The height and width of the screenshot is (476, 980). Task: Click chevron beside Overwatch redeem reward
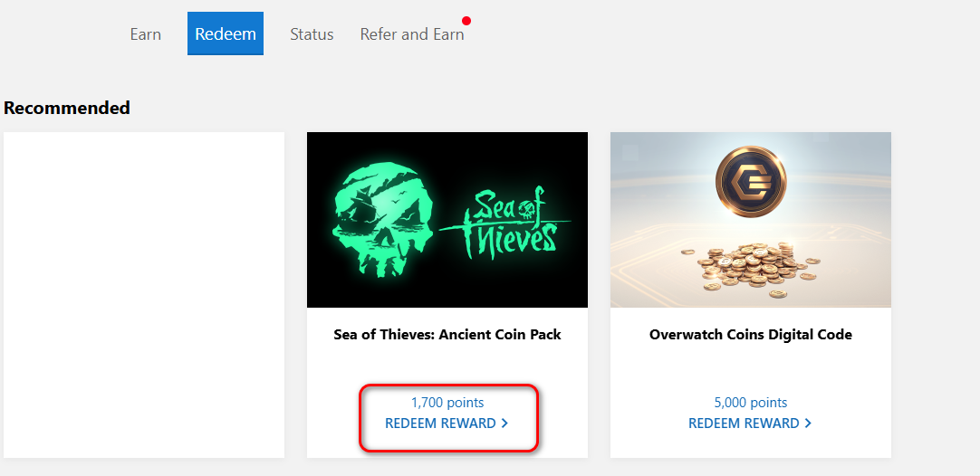click(x=808, y=424)
